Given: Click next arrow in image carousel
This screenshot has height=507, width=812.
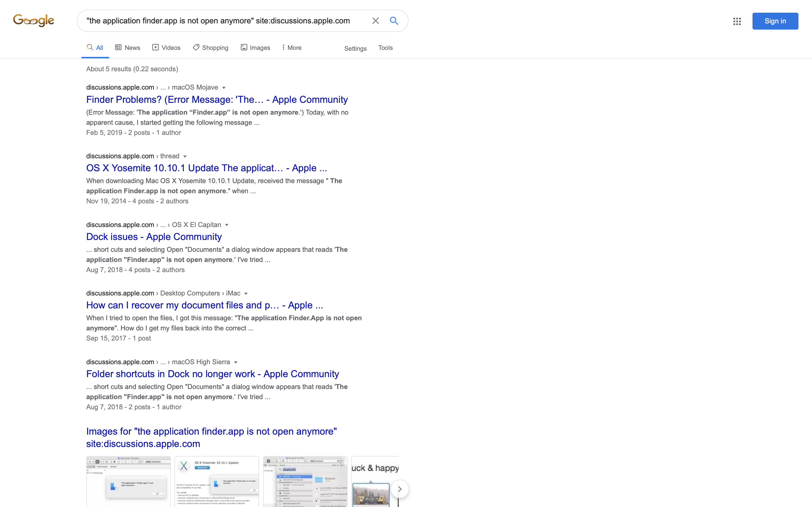Looking at the screenshot, I should 399,489.
